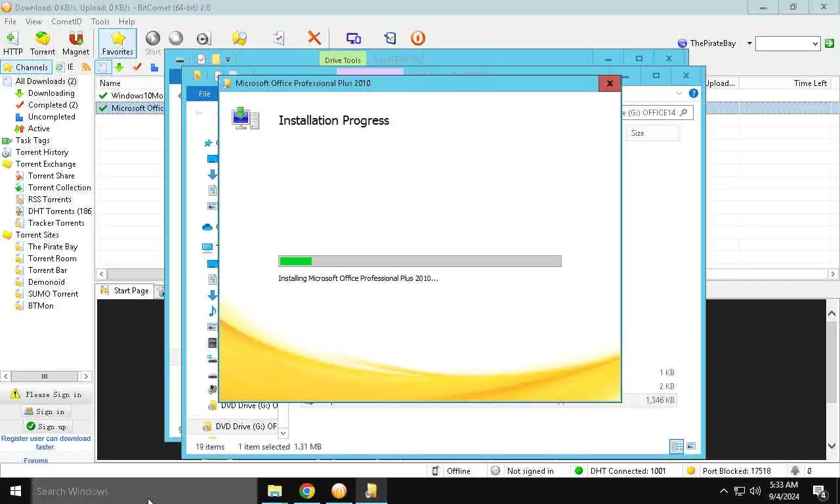Click the red checkmark filter icon

(137, 67)
